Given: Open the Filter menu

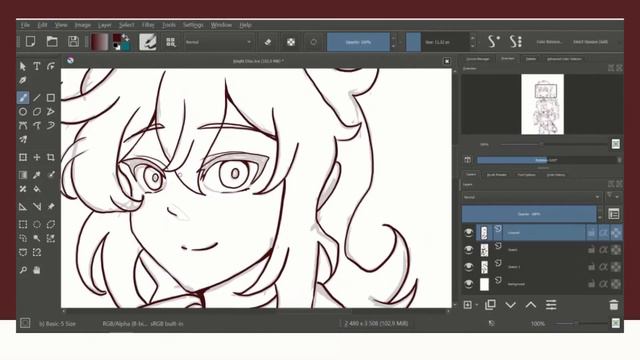Looking at the screenshot, I should pos(148,25).
